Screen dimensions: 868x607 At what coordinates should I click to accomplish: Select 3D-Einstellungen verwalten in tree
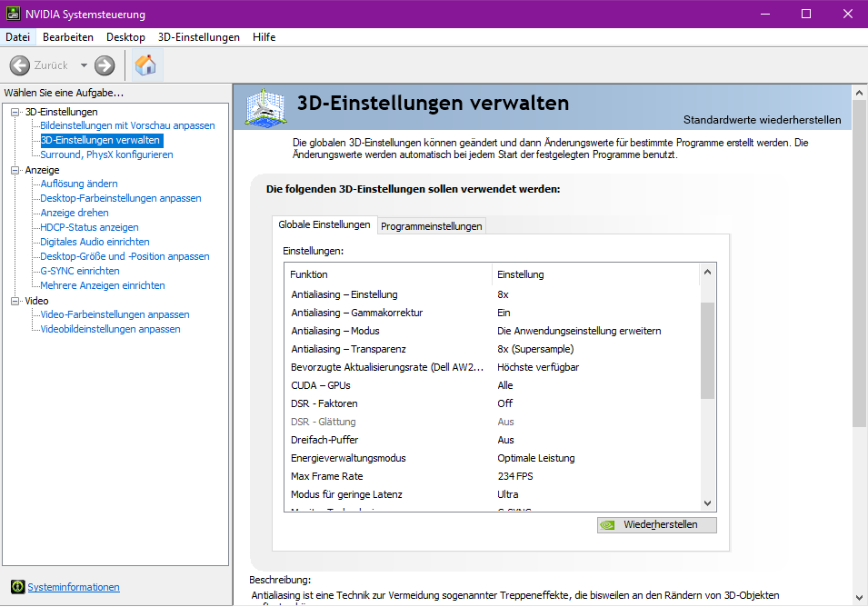(x=101, y=140)
